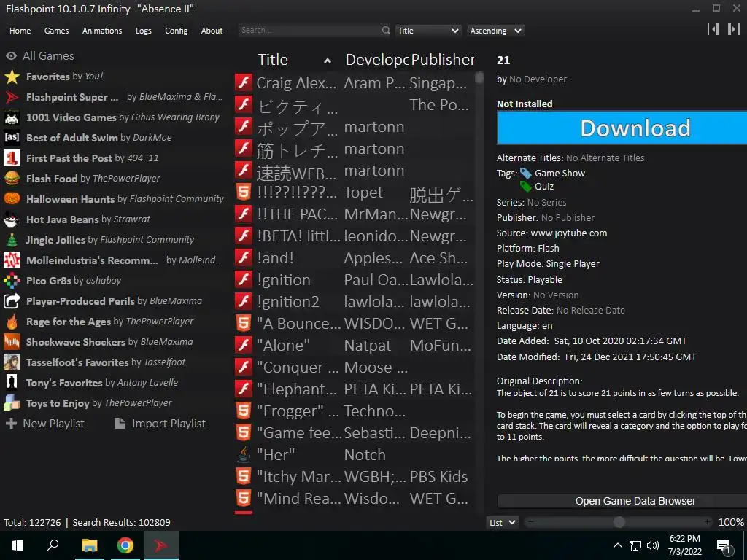This screenshot has width=747, height=560.
Task: Select the "Alone" game row
Action: coord(354,345)
